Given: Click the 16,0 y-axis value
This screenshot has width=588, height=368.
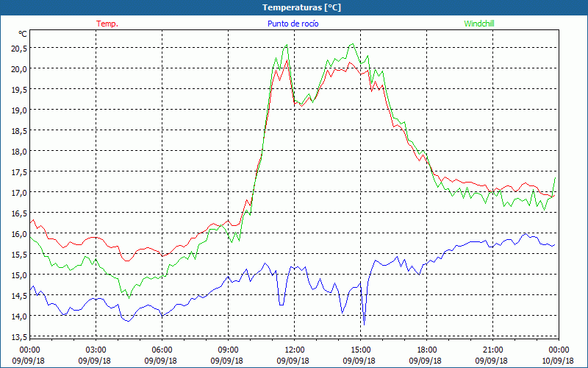Looking at the screenshot, I should (20, 233).
